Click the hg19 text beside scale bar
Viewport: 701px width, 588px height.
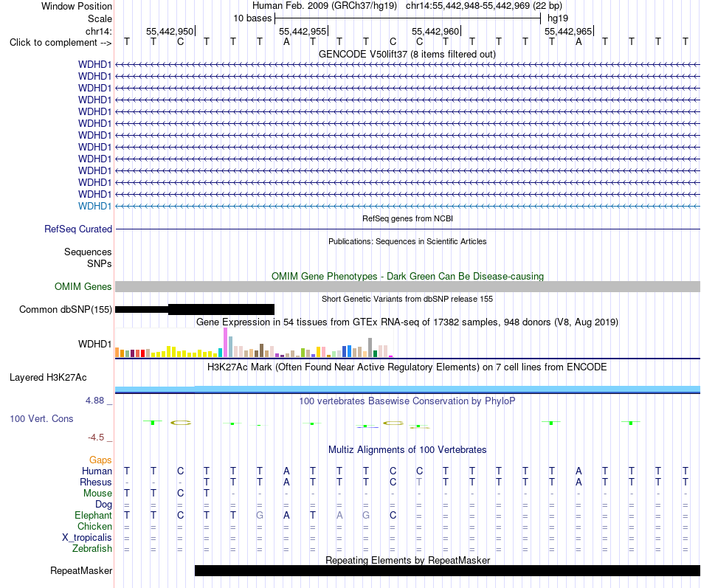(558, 18)
